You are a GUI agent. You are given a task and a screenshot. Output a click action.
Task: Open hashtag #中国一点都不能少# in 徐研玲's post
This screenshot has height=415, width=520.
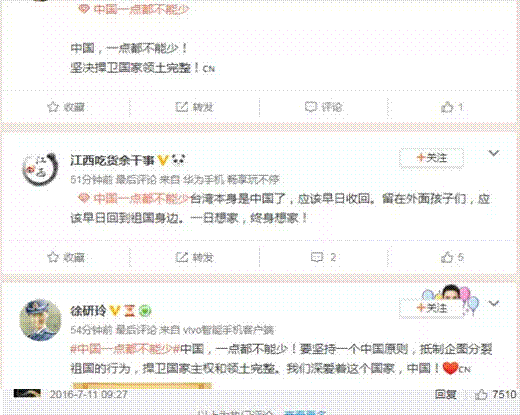tap(125, 349)
